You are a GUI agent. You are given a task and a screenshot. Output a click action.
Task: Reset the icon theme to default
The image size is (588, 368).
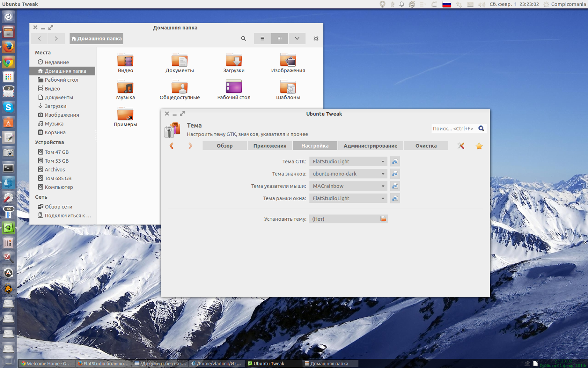(x=395, y=174)
